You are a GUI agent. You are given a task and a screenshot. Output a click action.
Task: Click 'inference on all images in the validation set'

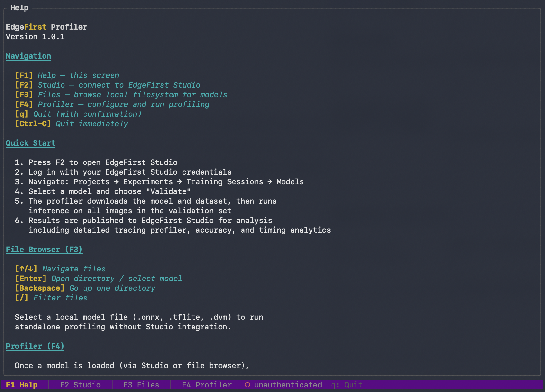tap(130, 211)
